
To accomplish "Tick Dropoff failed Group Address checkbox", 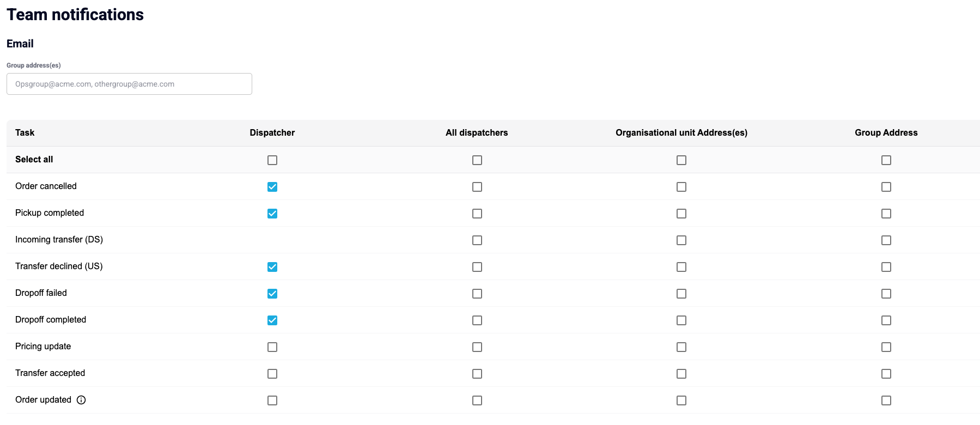I will [886, 294].
